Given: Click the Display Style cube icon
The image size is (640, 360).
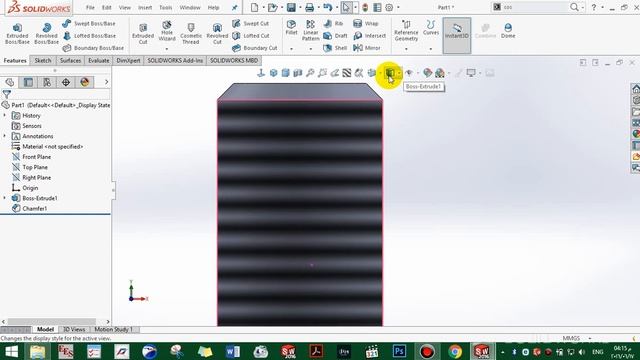Looking at the screenshot, I should coord(390,73).
